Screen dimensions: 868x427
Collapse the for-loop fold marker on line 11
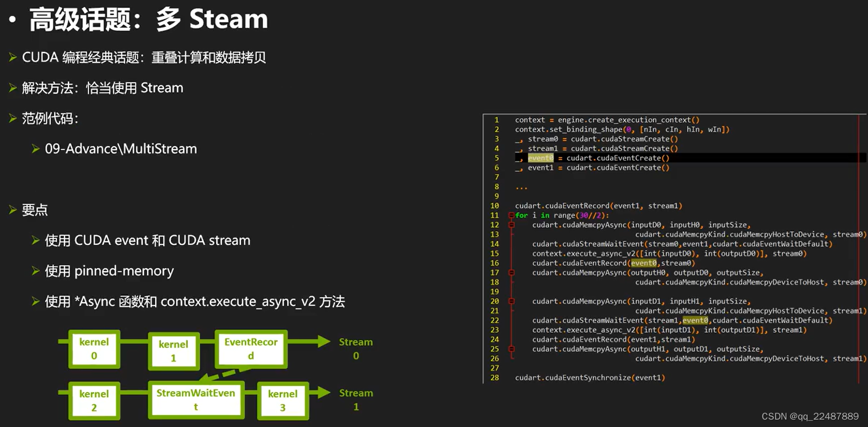coord(511,215)
